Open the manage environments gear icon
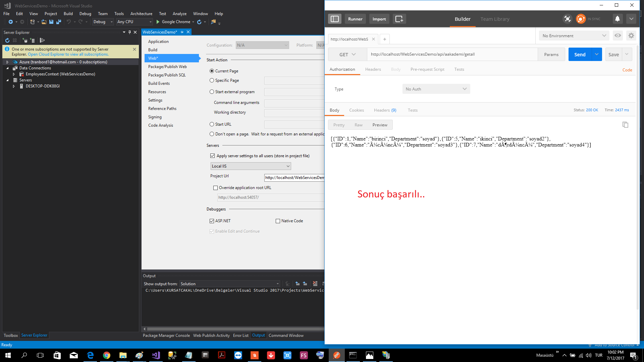Viewport: 644px width, 362px height. click(631, 36)
